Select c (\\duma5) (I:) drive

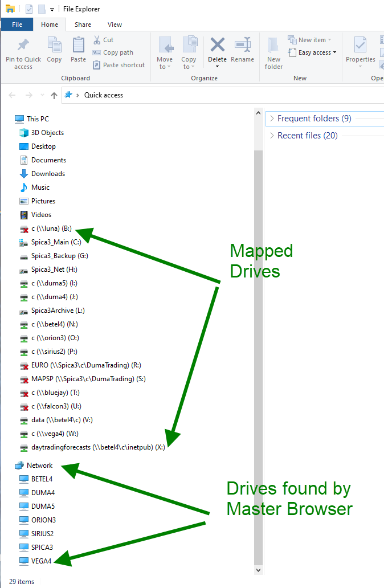49,284
